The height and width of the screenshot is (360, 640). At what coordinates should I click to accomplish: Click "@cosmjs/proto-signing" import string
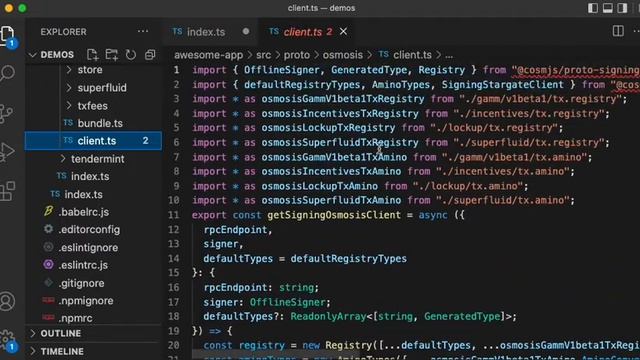[576, 70]
